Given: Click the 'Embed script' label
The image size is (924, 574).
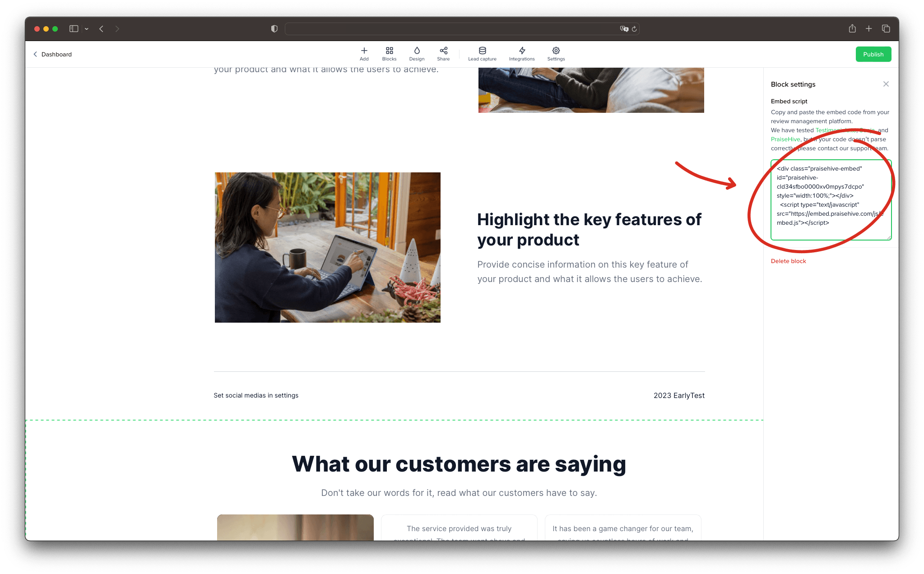Looking at the screenshot, I should pyautogui.click(x=789, y=101).
